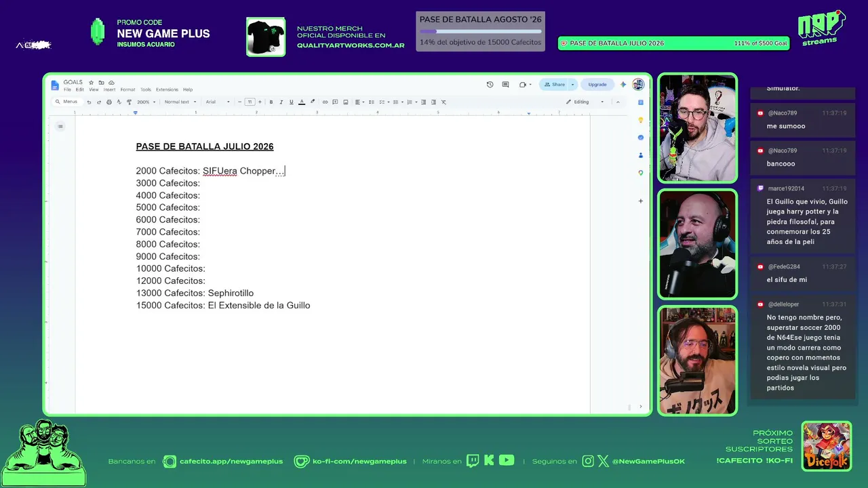Viewport: 868px width, 488px height.
Task: Print the document with the printer icon
Action: [x=109, y=102]
